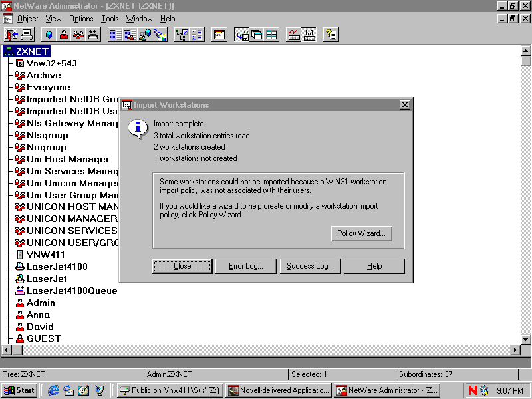
Task: Click the tree browser with checkmark icon
Action: pos(182,35)
